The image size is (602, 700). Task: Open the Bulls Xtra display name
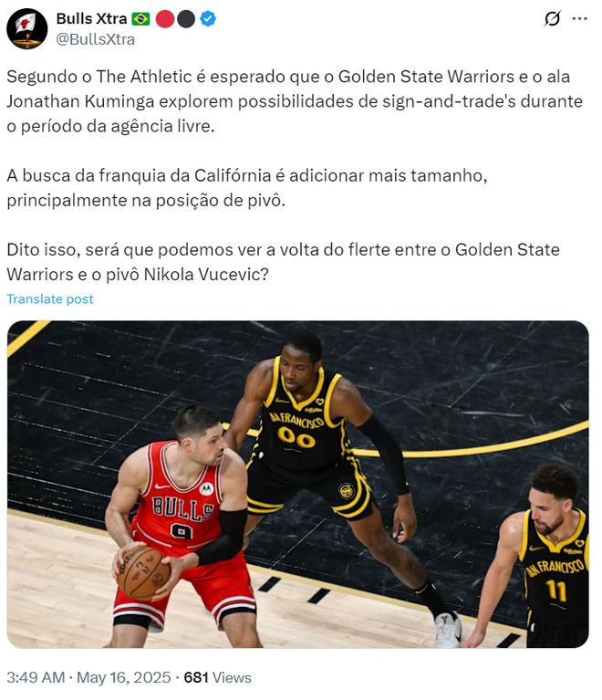[x=91, y=19]
